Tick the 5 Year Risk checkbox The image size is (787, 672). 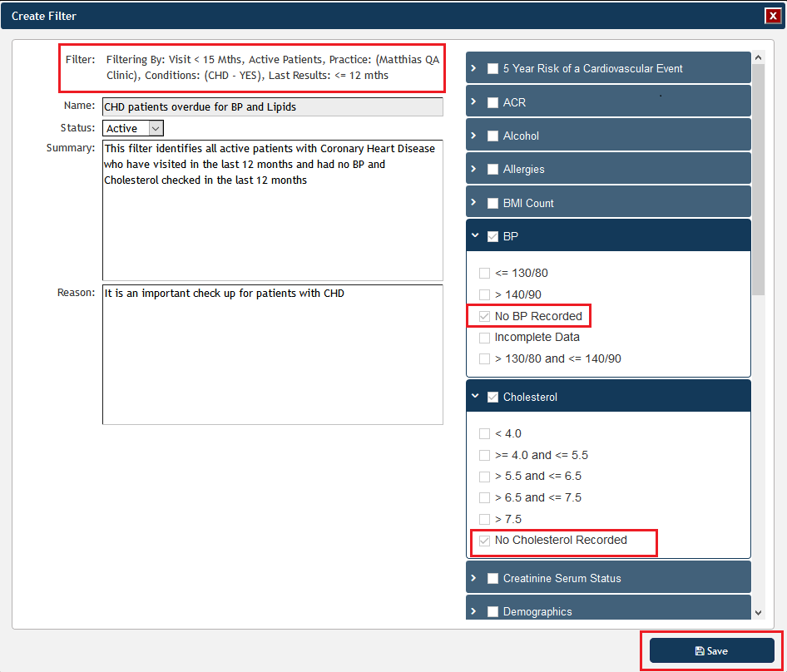point(492,68)
